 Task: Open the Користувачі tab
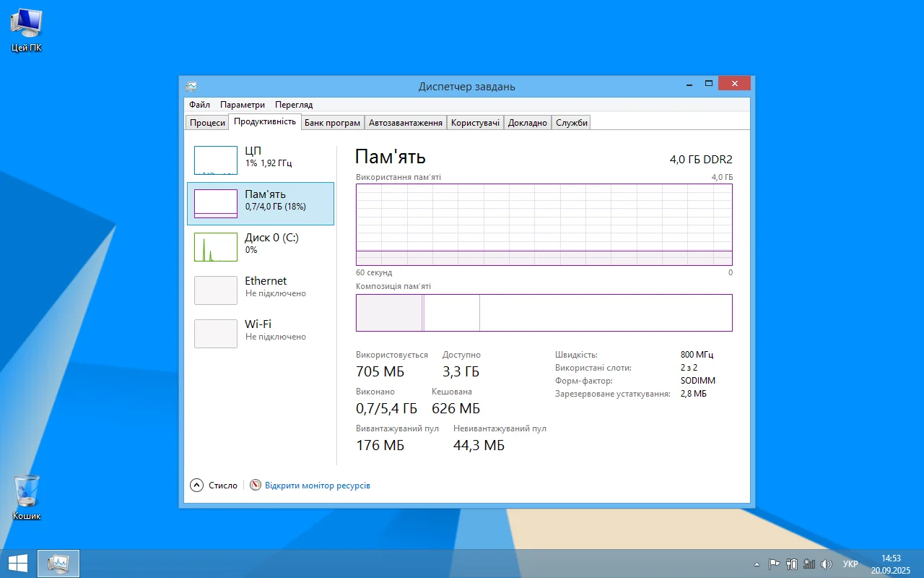475,123
